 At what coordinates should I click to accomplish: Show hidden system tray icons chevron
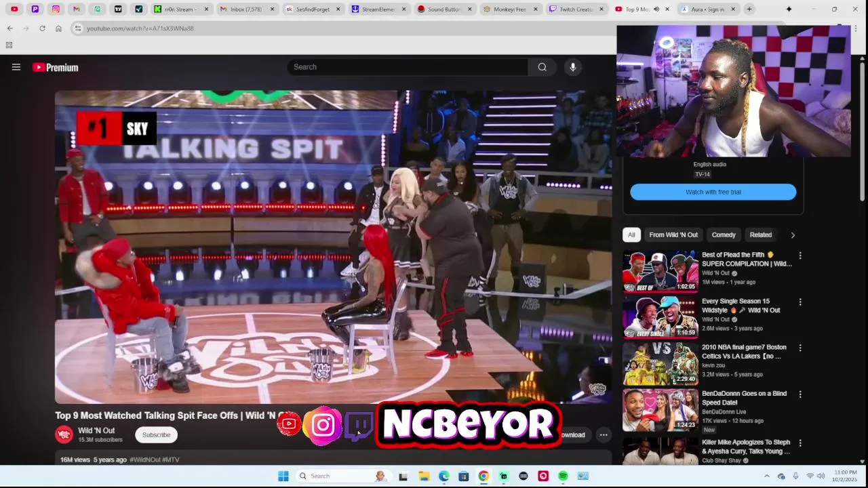pyautogui.click(x=767, y=476)
